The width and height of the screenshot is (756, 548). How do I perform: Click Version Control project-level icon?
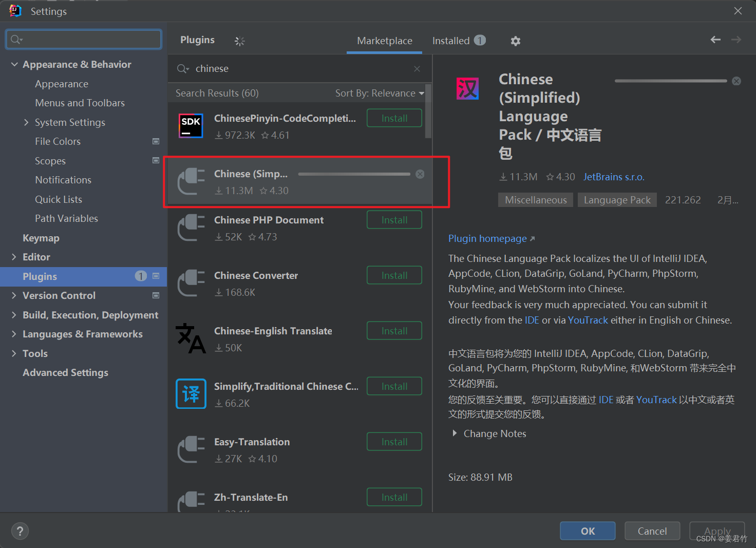click(x=156, y=295)
